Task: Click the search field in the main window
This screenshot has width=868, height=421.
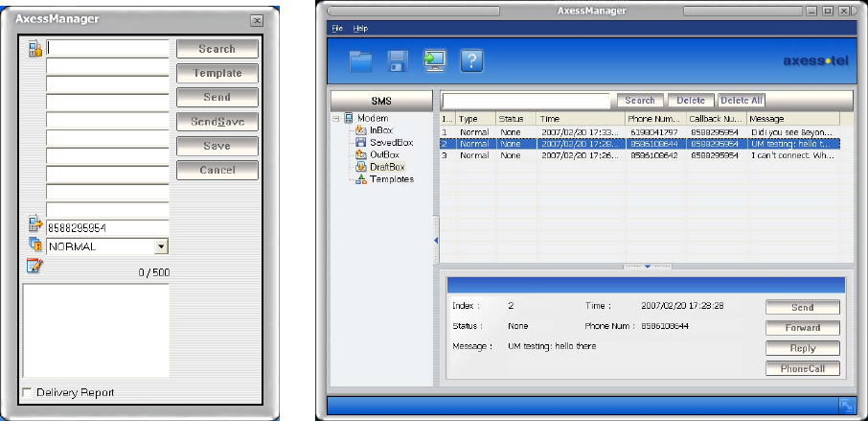Action: click(526, 101)
